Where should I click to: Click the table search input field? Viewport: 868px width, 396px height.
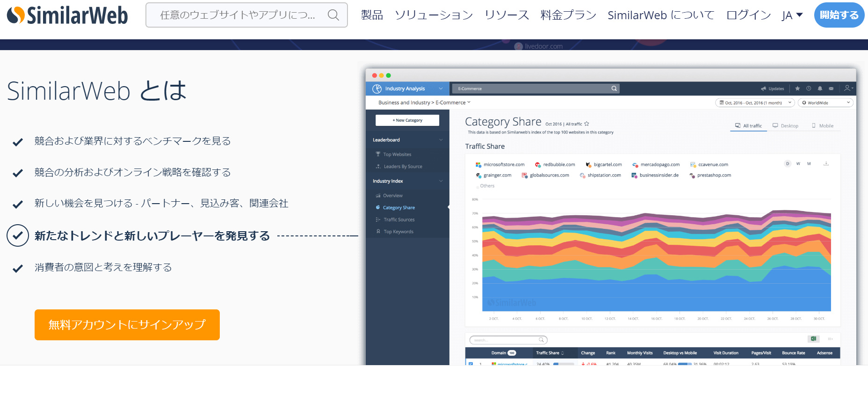[x=509, y=340]
